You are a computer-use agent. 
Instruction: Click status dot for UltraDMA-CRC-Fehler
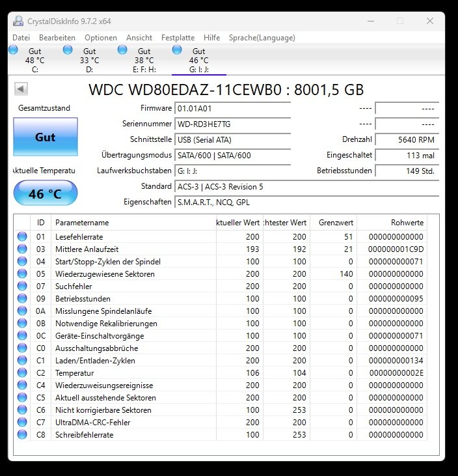tap(22, 422)
